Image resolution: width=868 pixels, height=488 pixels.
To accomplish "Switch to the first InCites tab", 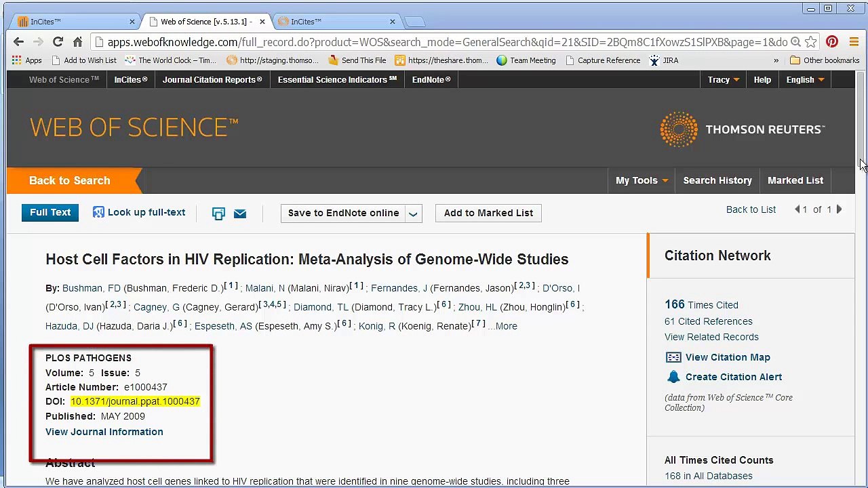I will point(75,22).
